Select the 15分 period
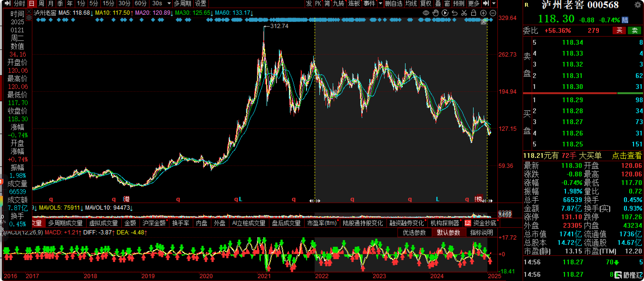The width and height of the screenshot is (644, 281). [108, 3]
